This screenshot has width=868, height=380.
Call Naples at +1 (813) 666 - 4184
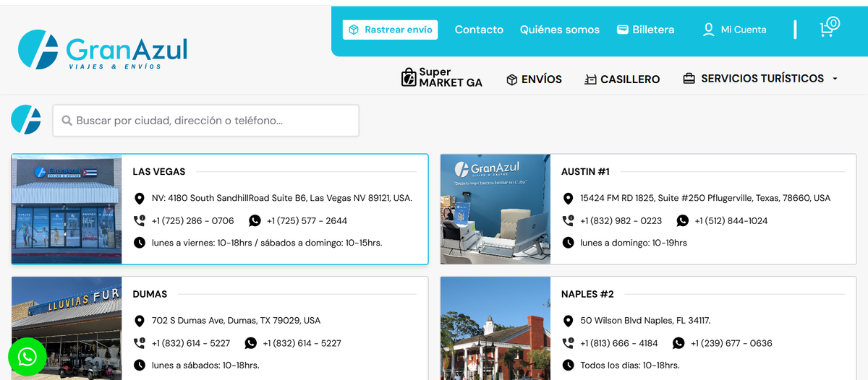click(619, 344)
